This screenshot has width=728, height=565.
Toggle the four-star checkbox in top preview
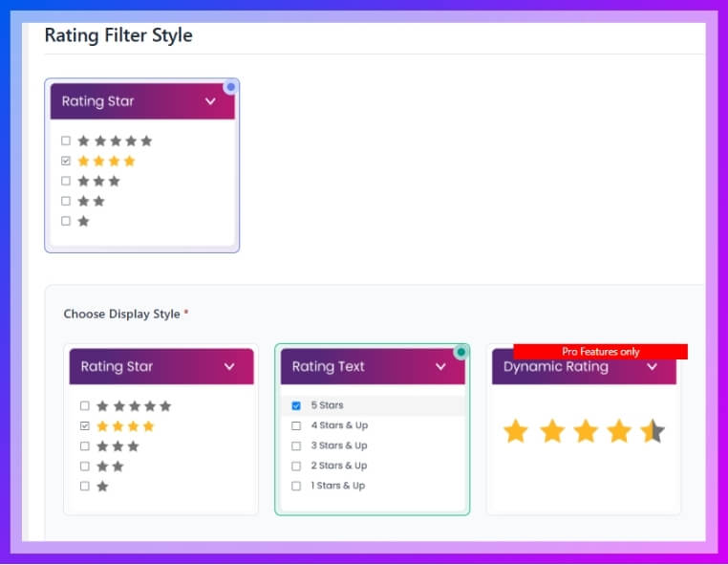click(x=66, y=161)
